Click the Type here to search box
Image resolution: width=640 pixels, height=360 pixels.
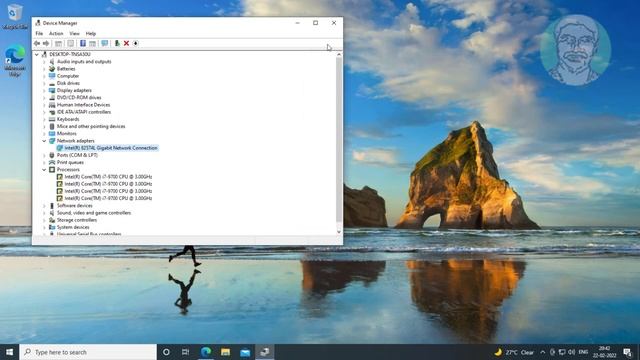[x=88, y=352]
